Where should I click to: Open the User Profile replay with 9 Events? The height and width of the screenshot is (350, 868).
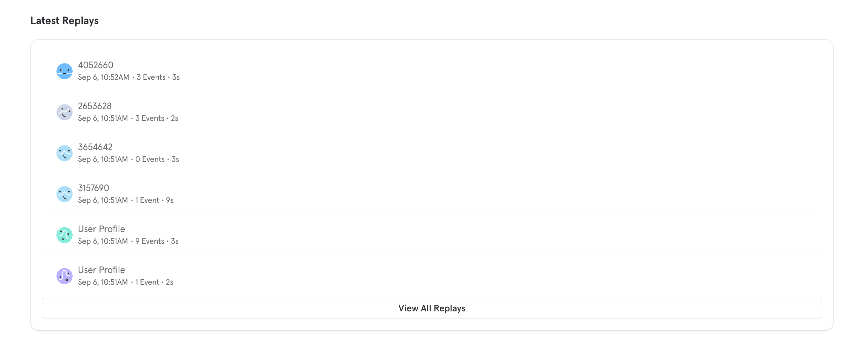(x=102, y=229)
